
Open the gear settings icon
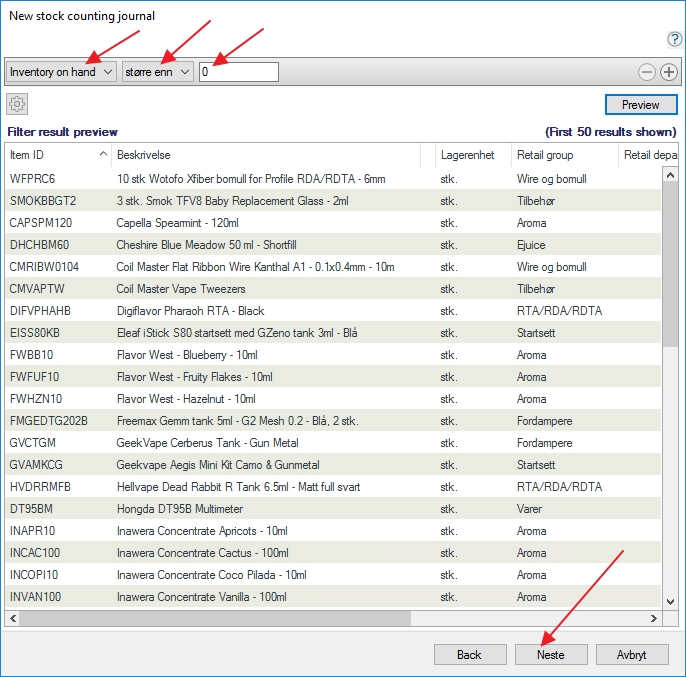17,104
